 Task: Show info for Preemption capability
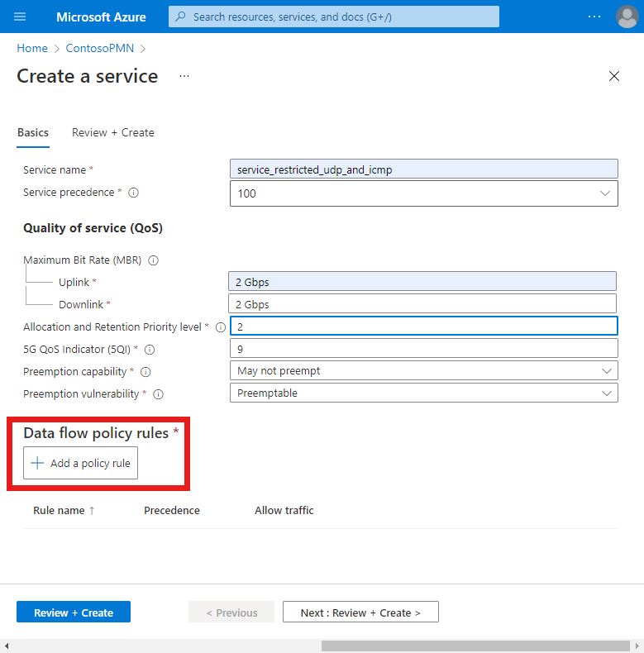[x=145, y=372]
